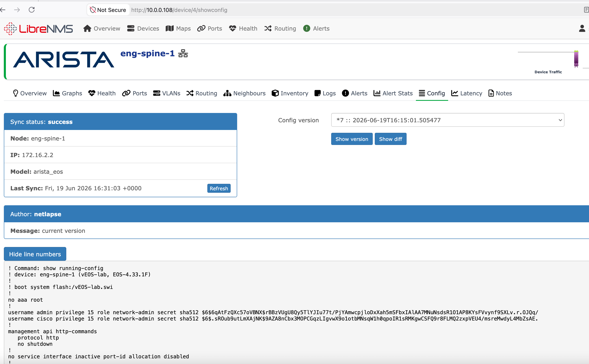Switch to the device Overview tab

coord(30,93)
